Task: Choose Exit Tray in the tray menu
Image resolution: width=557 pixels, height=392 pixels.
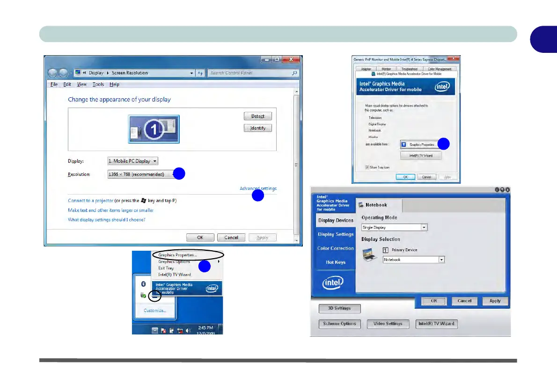Action: point(166,268)
